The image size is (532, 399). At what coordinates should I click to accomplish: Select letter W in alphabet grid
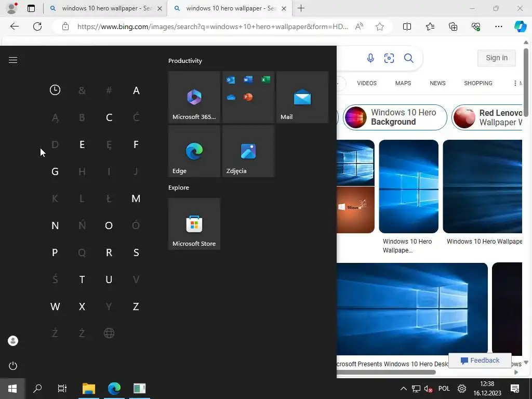(55, 307)
